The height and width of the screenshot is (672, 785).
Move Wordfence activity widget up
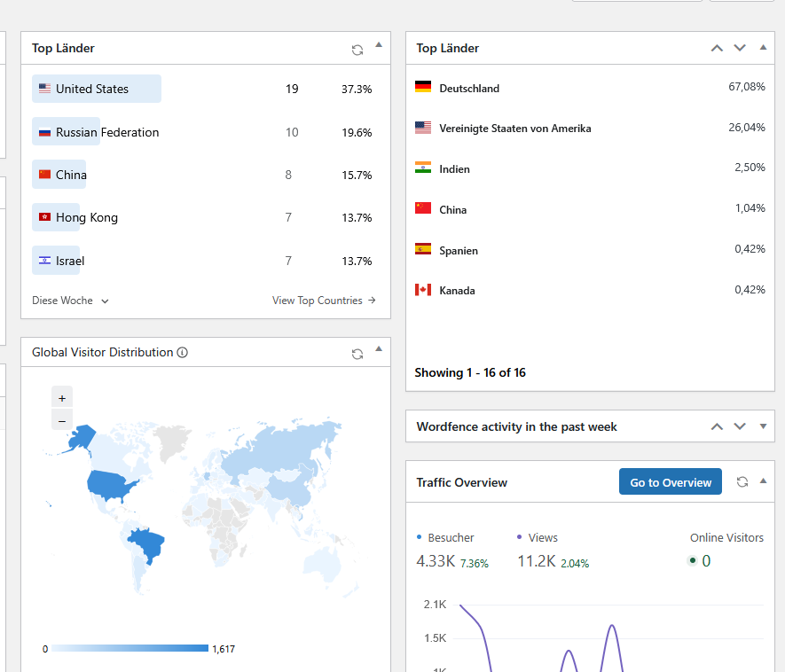(x=717, y=426)
